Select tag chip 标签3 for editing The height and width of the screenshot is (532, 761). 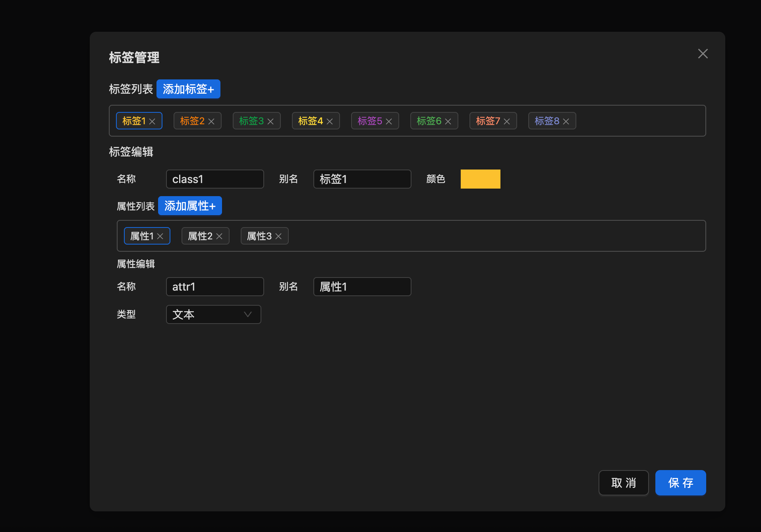[252, 121]
